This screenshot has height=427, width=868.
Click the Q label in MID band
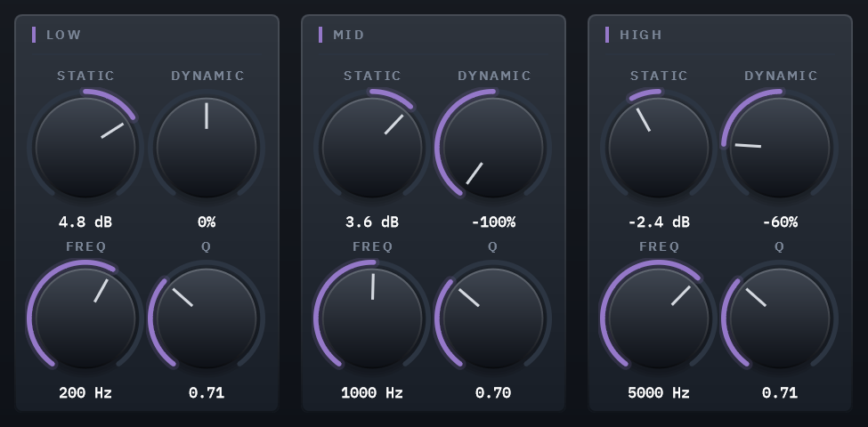(x=493, y=246)
